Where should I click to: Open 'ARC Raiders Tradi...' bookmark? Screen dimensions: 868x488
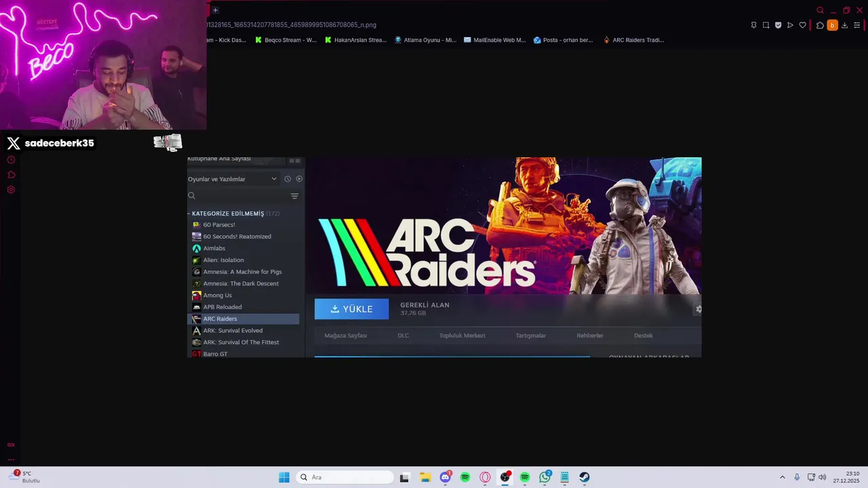point(633,40)
